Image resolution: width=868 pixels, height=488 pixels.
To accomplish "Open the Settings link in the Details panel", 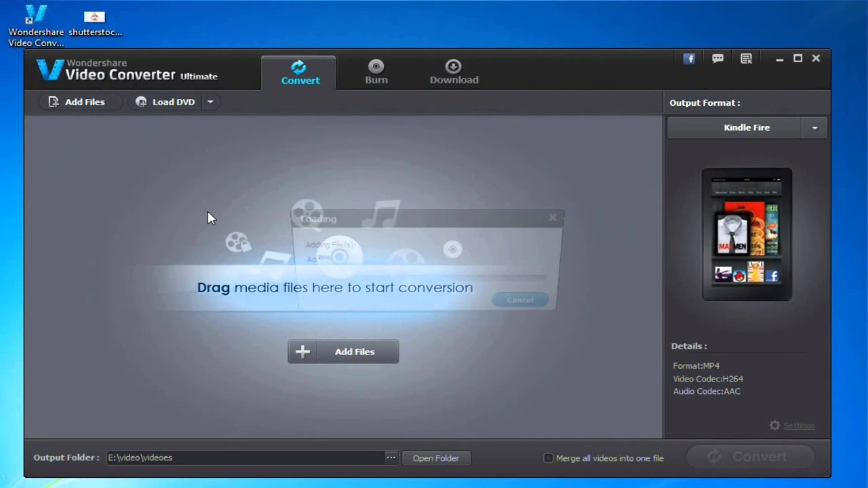I will click(x=799, y=426).
